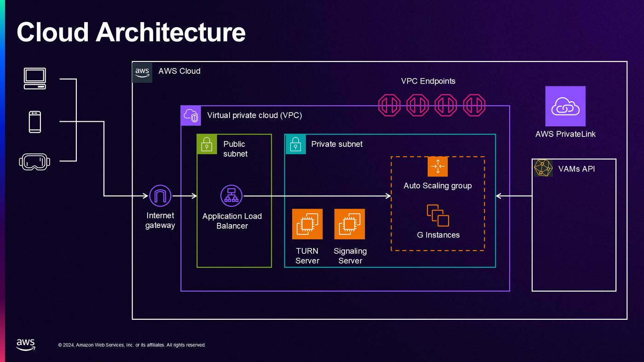This screenshot has width=644, height=362.
Task: Select the "Auto Scaling group" caption
Action: [438, 186]
